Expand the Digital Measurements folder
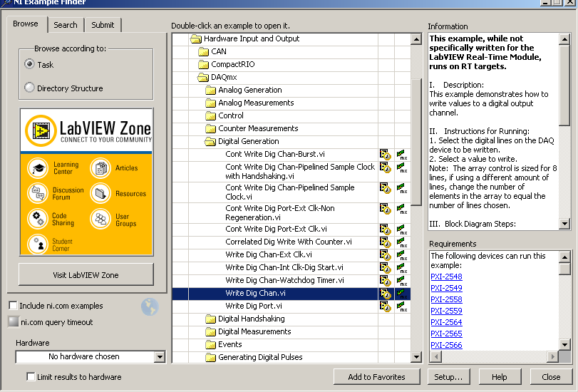 210,332
